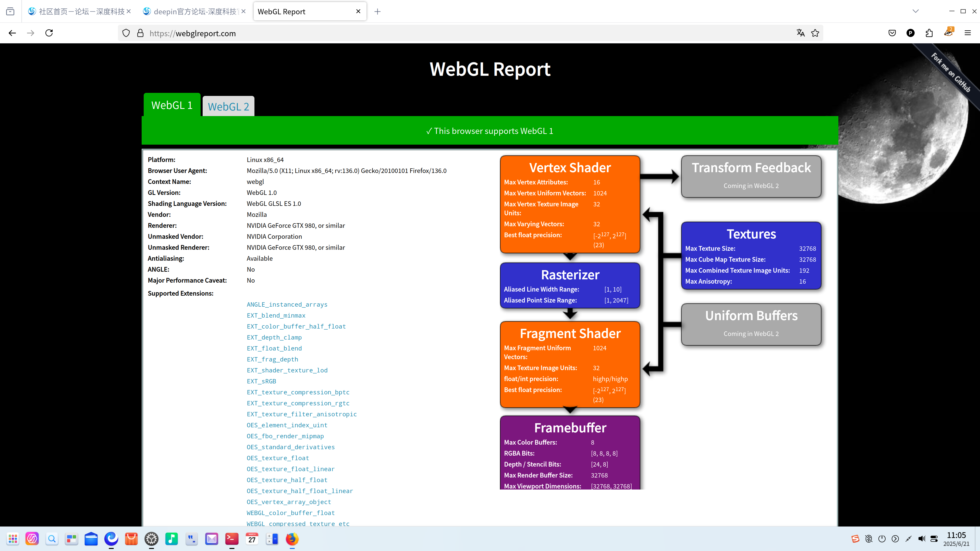This screenshot has height=551, width=980.
Task: Select the WebGL 1 tab
Action: (172, 105)
